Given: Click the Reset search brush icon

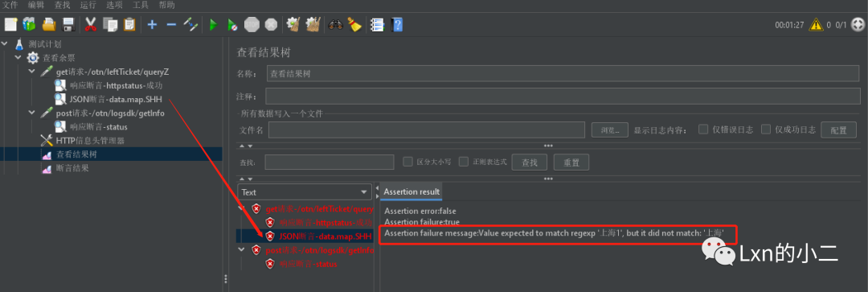Looking at the screenshot, I should 354,24.
